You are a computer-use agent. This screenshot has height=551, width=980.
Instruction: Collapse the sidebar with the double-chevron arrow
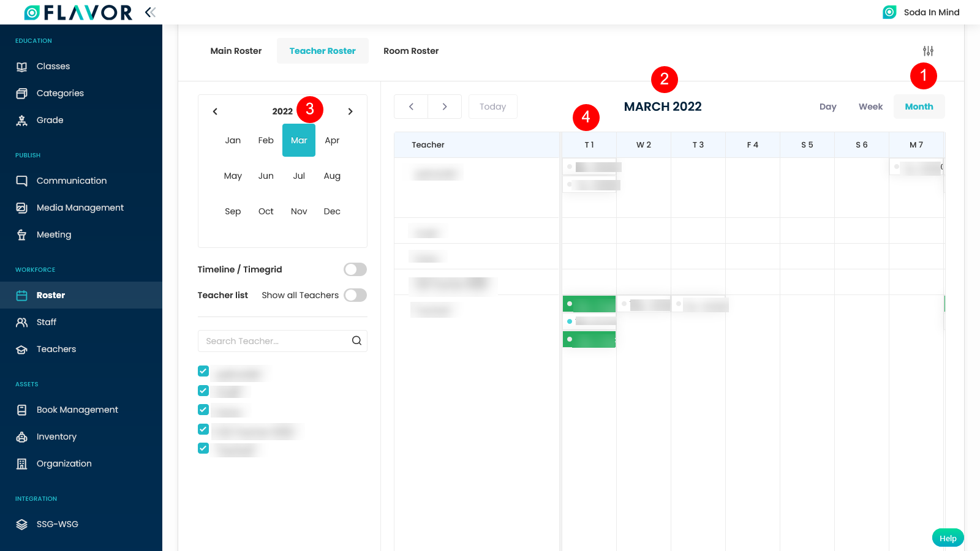[150, 12]
